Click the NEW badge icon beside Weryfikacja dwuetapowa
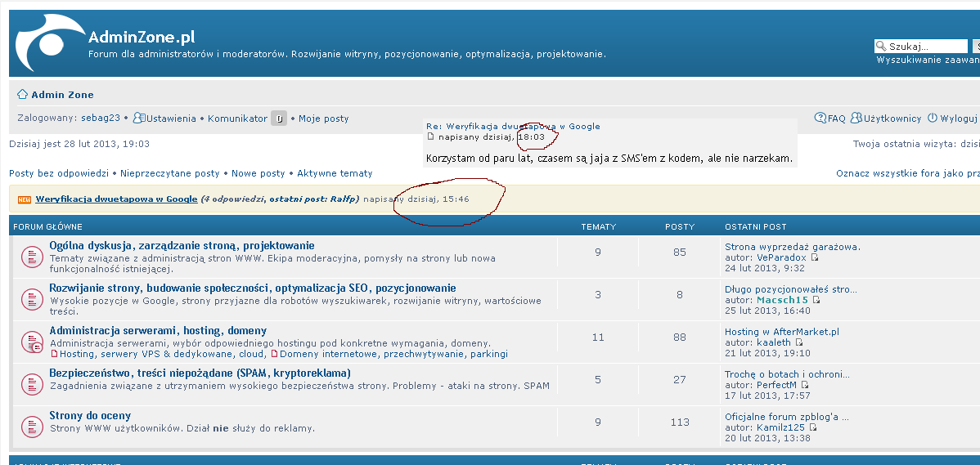The width and height of the screenshot is (980, 465). 24,199
